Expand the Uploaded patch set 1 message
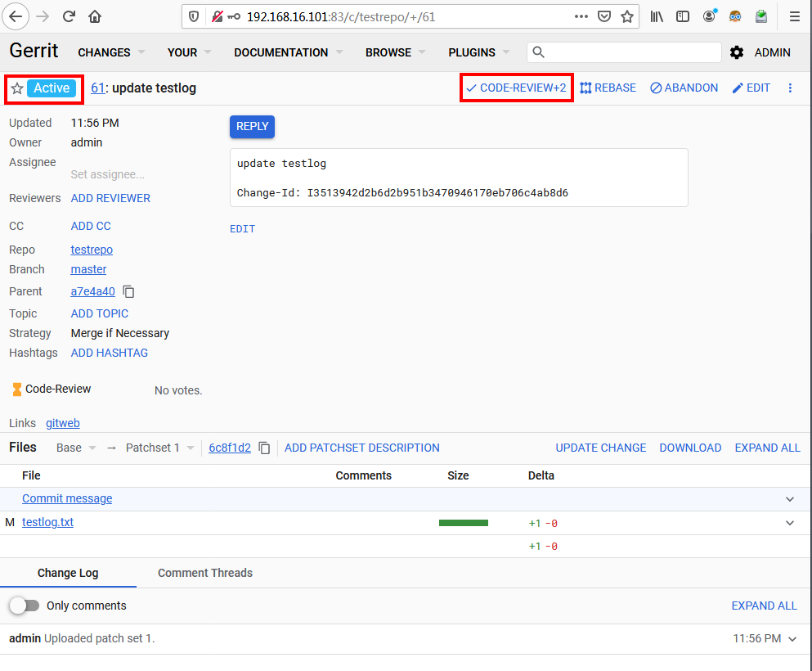The image size is (812, 671). 792,639
